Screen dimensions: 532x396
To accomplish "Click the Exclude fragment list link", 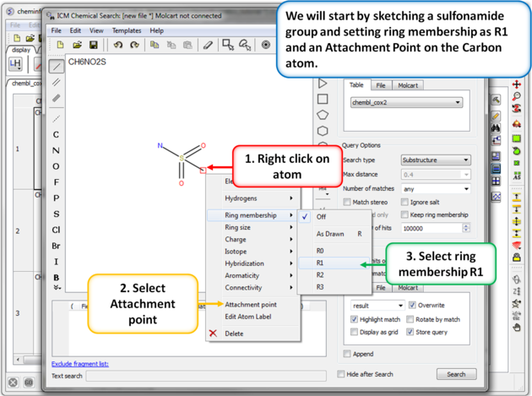I will [79, 364].
